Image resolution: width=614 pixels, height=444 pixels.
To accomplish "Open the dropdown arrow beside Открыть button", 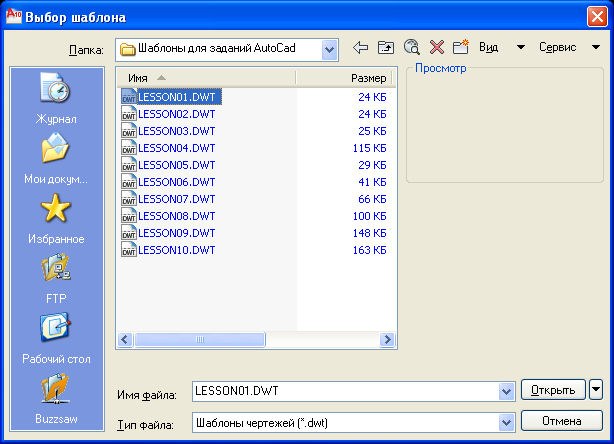I will click(x=596, y=390).
